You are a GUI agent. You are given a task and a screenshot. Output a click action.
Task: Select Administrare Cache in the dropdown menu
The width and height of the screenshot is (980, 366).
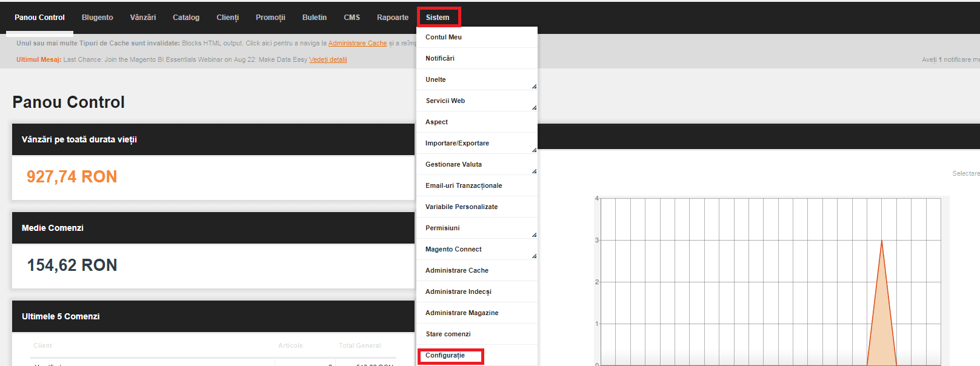(x=477, y=270)
